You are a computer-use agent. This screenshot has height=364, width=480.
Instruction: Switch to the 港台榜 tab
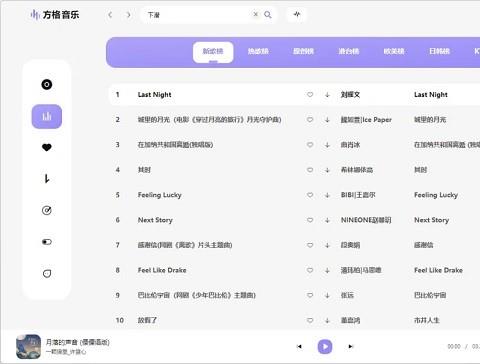tap(349, 51)
